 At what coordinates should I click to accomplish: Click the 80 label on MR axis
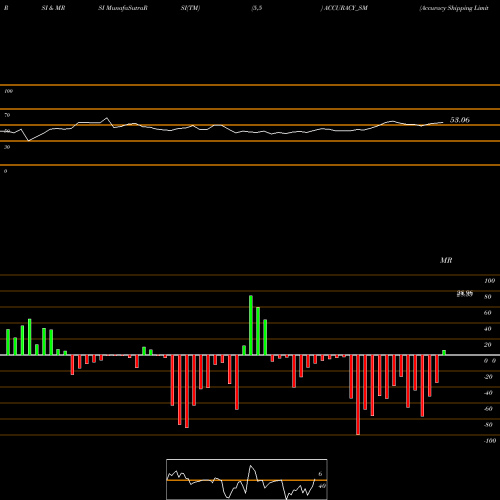coord(487,297)
